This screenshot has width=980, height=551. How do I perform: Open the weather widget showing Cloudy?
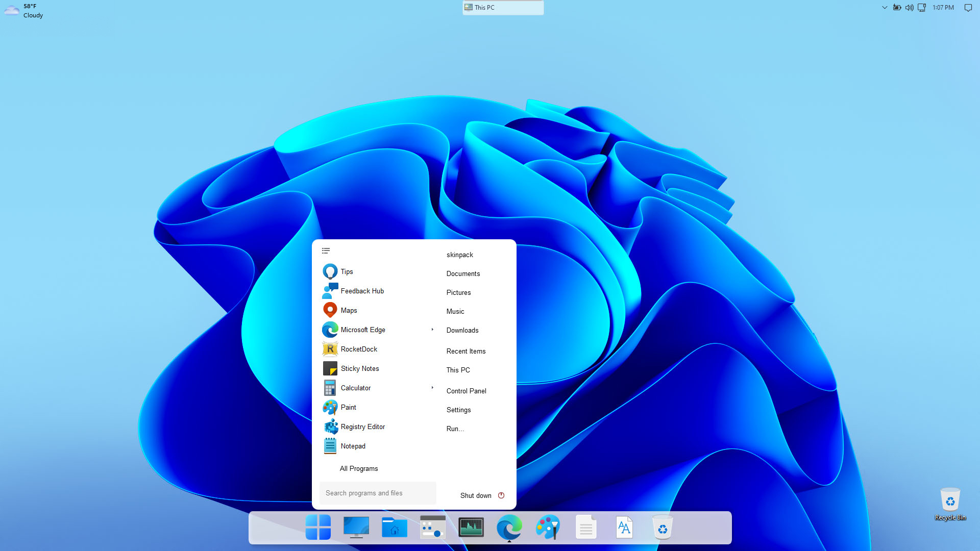(24, 11)
